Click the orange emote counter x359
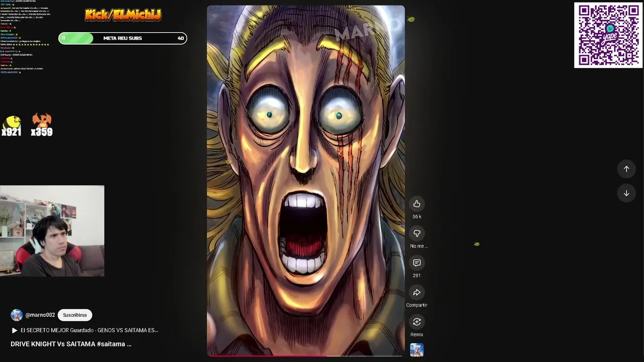 click(42, 125)
